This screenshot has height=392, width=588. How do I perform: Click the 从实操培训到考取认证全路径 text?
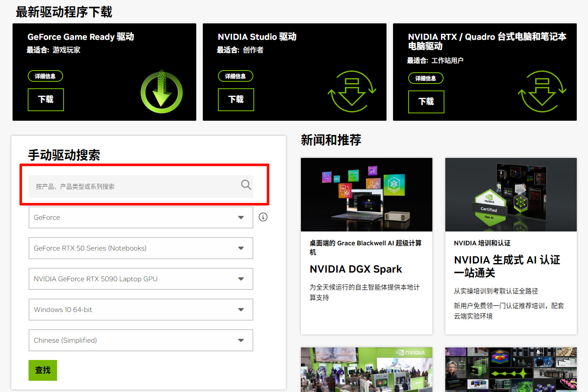click(x=496, y=291)
